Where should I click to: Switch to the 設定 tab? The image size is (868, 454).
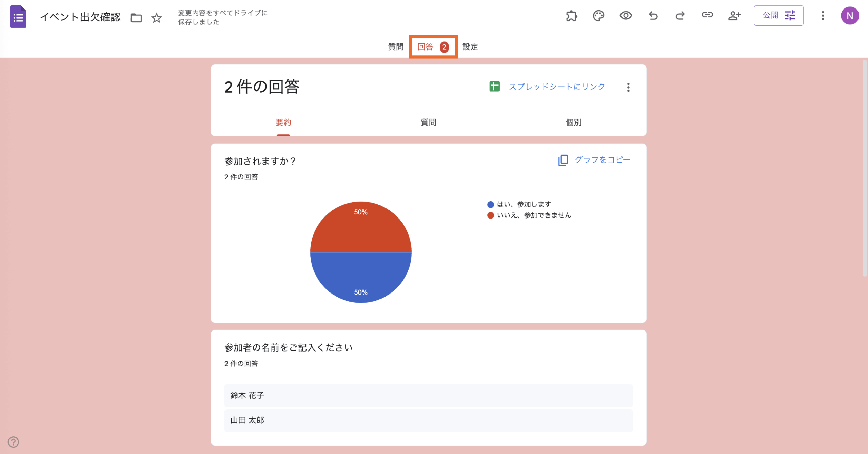pyautogui.click(x=470, y=47)
